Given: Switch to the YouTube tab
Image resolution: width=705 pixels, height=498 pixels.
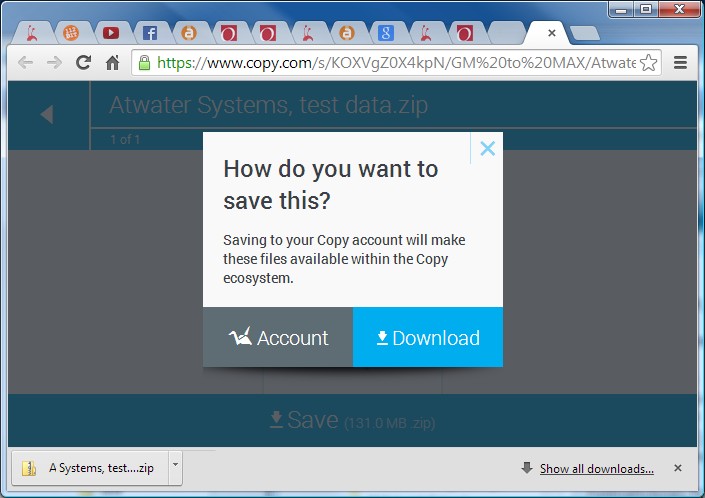Looking at the screenshot, I should 111,33.
